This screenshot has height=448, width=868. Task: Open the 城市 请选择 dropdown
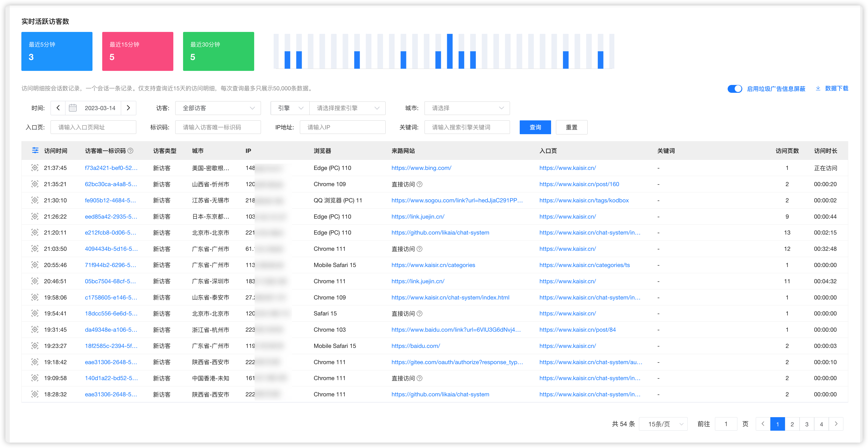(467, 108)
